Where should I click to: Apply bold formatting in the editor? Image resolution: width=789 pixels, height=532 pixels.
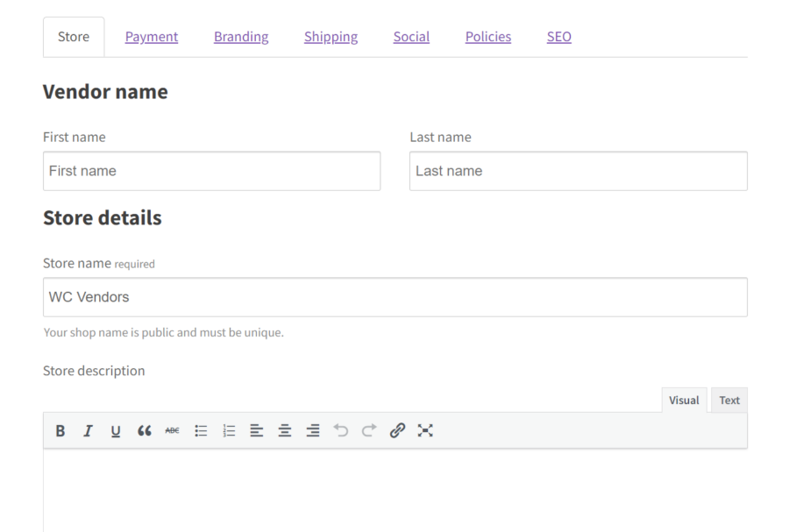60,430
